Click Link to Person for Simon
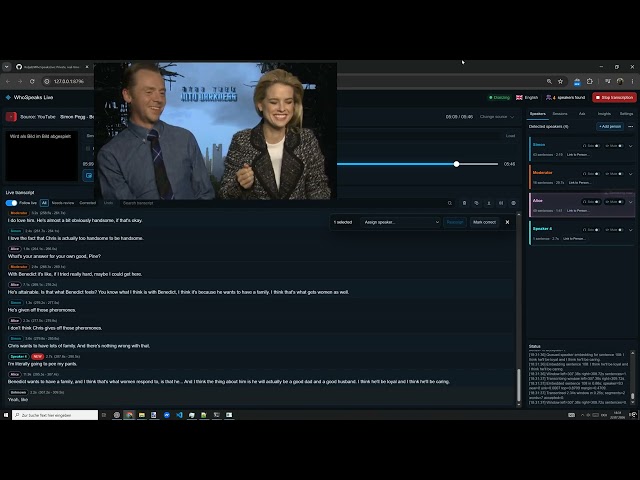 tap(578, 155)
